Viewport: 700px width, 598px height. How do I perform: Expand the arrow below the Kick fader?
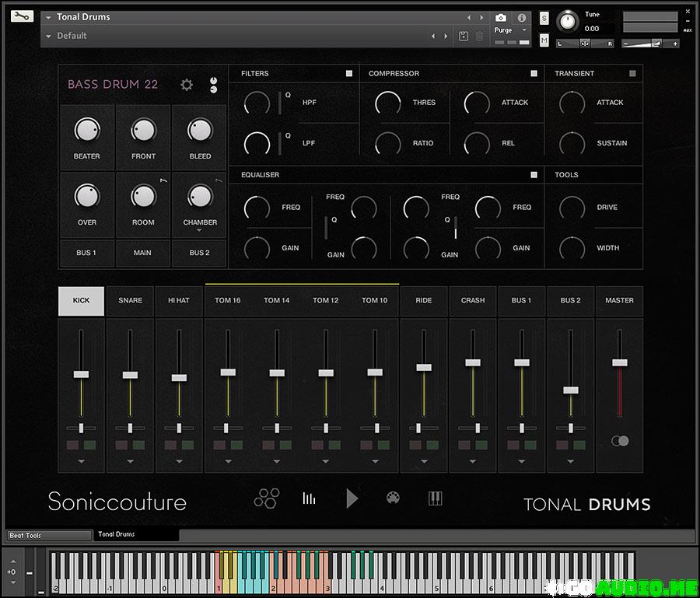click(x=81, y=461)
